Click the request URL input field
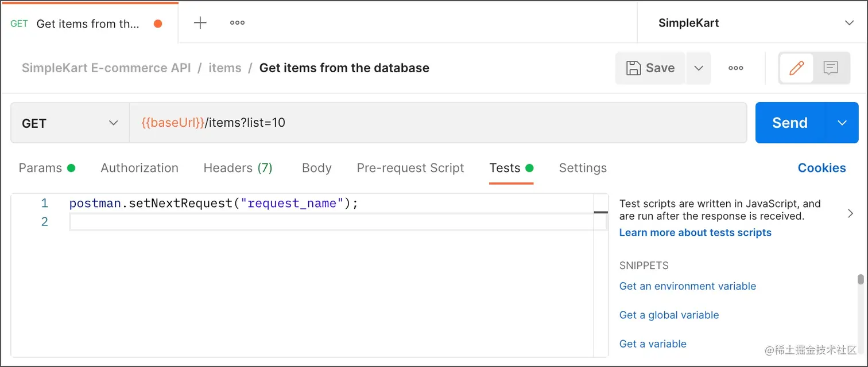The image size is (868, 367). tap(436, 123)
